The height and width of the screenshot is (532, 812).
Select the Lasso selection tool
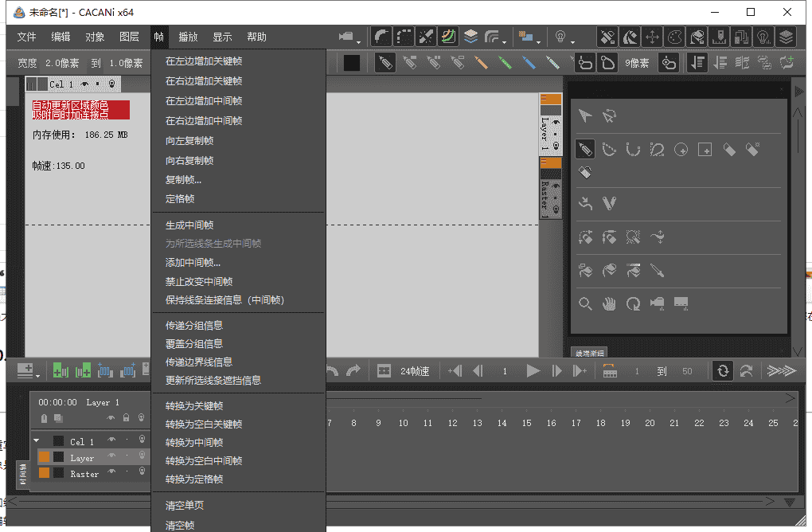coord(658,149)
